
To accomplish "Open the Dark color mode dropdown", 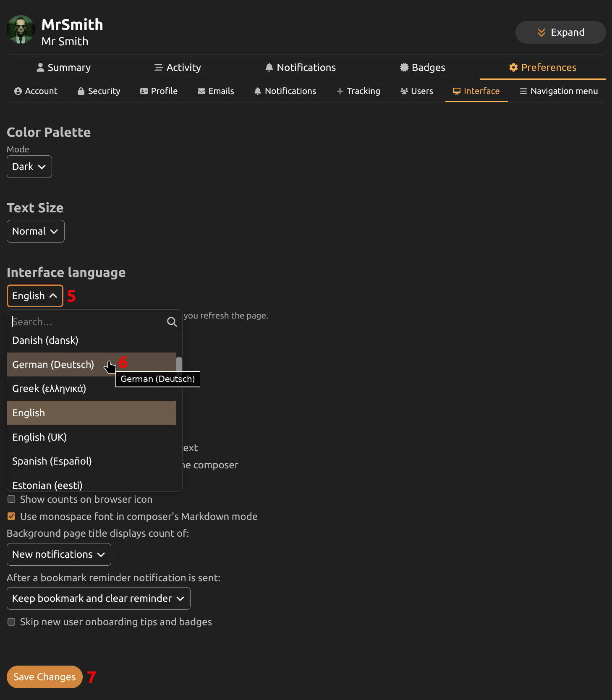I will [29, 167].
